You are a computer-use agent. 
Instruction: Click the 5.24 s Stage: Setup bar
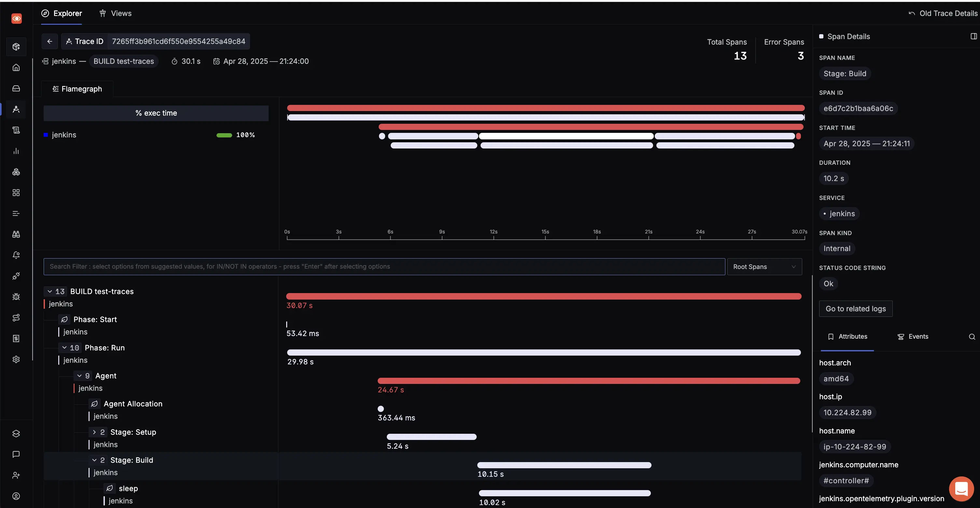click(431, 437)
